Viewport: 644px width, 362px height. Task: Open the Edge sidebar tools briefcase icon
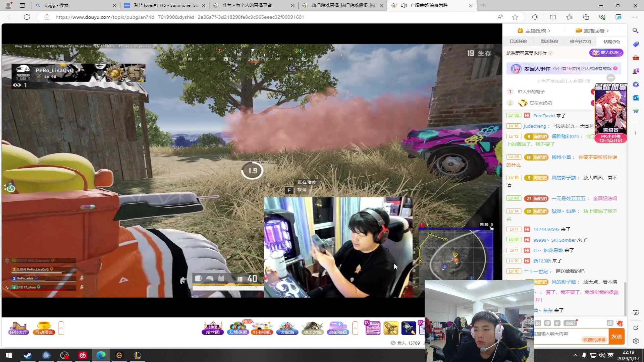635,58
